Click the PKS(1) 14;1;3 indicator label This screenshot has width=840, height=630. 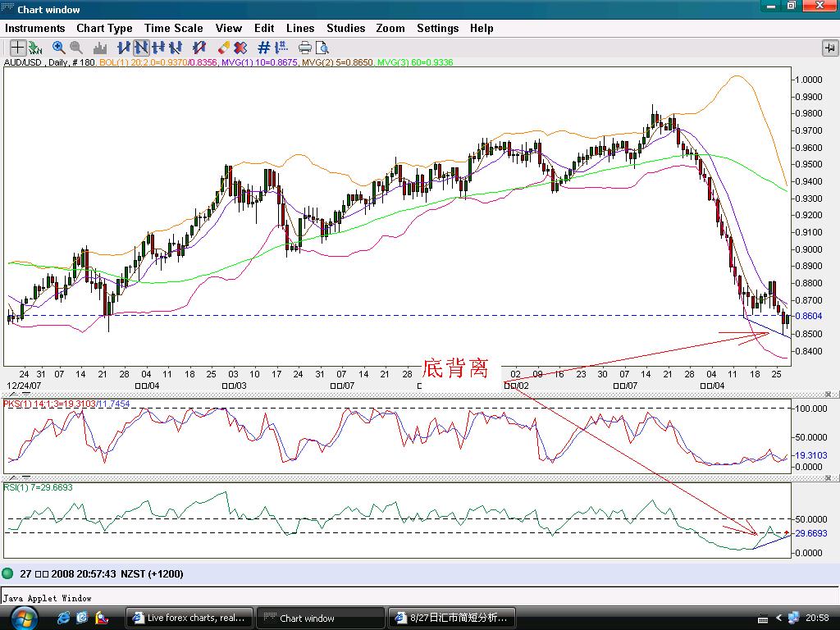66,404
